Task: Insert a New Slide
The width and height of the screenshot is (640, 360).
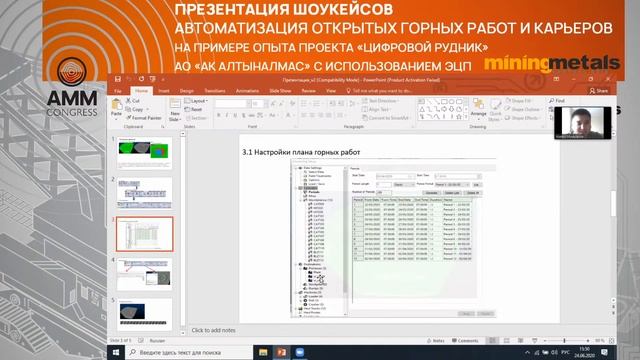Action: 175,109
